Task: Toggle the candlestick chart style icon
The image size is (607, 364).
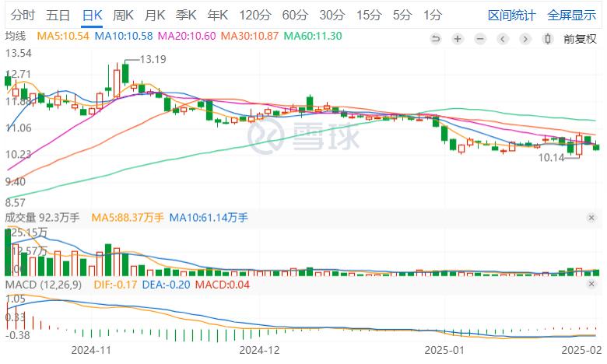Action: pyautogui.click(x=548, y=38)
